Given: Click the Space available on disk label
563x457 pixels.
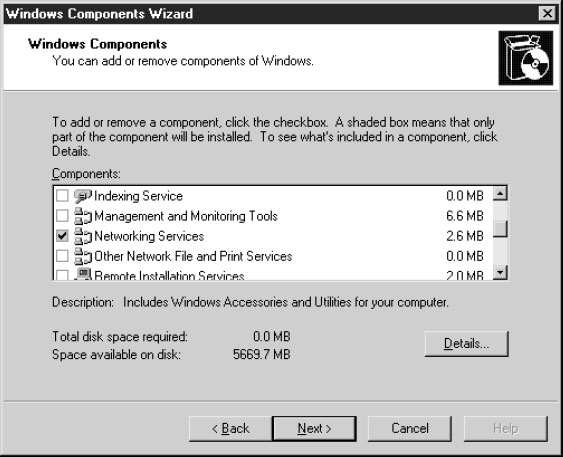Looking at the screenshot, I should click(116, 355).
